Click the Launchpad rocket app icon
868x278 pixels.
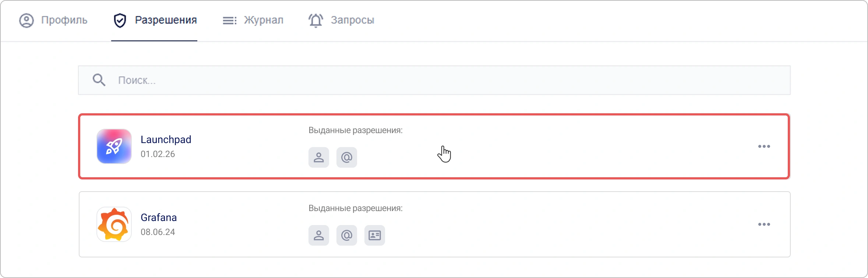[x=114, y=146]
